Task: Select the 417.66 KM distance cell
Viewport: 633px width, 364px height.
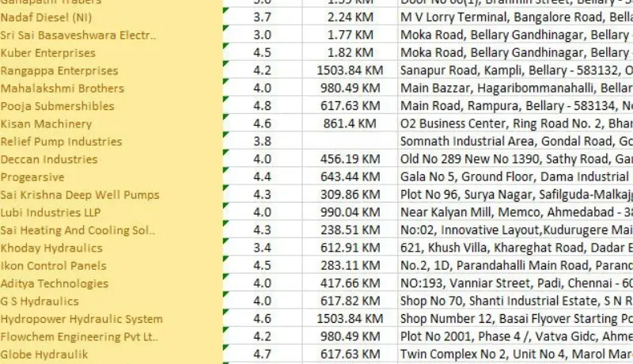Action: [x=350, y=284]
